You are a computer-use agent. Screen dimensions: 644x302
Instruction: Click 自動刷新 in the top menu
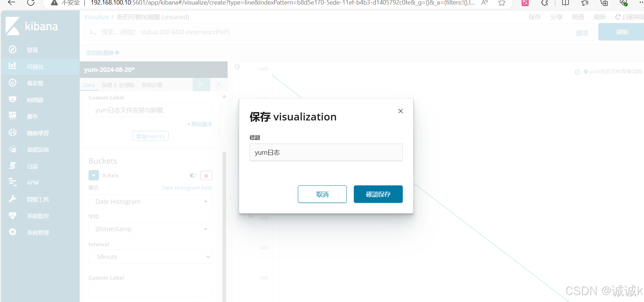tap(630, 17)
